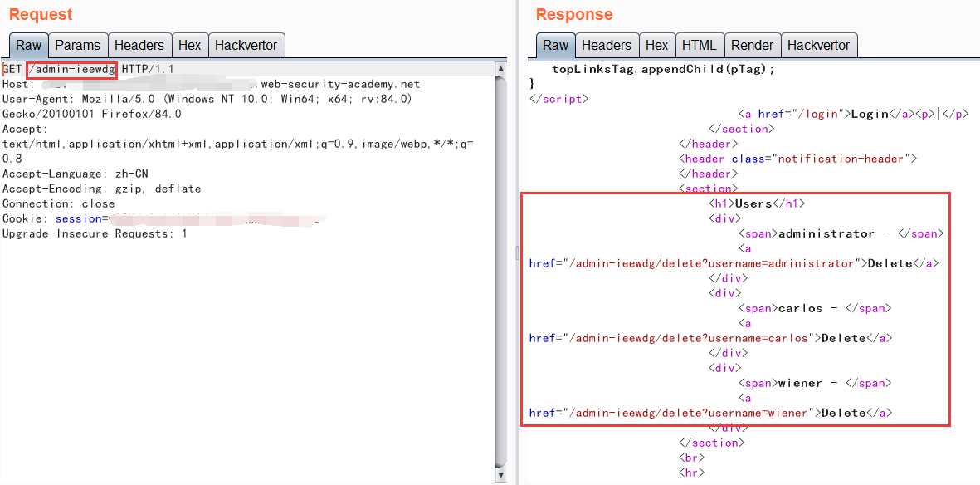Screen dimensions: 980x485
Task: Open the Response Hex tab
Action: (656, 46)
